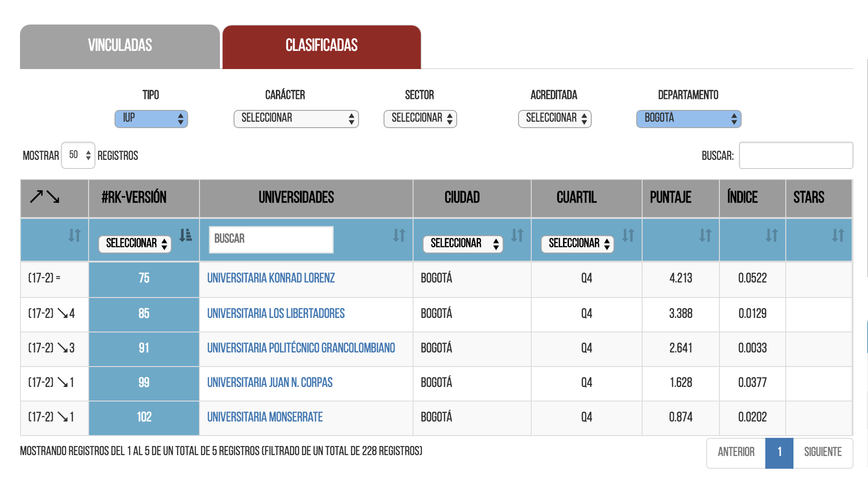The image size is (868, 486).
Task: Sort the Stars column
Action: pos(838,235)
